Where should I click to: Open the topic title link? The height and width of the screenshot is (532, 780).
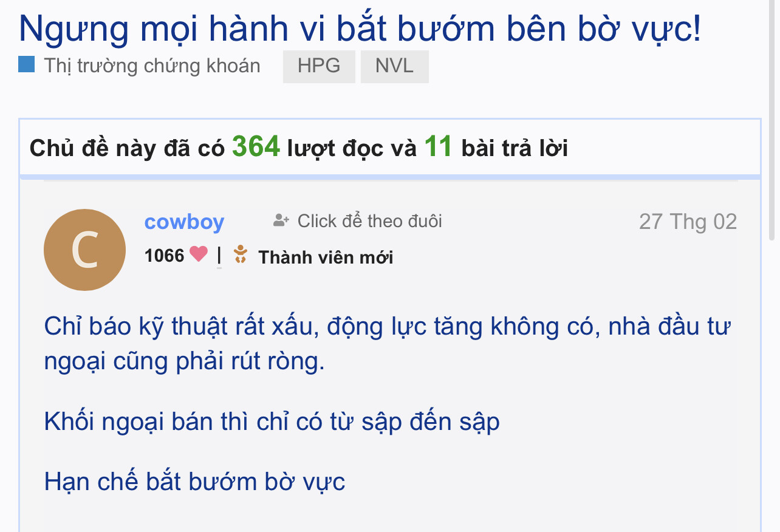click(x=360, y=27)
